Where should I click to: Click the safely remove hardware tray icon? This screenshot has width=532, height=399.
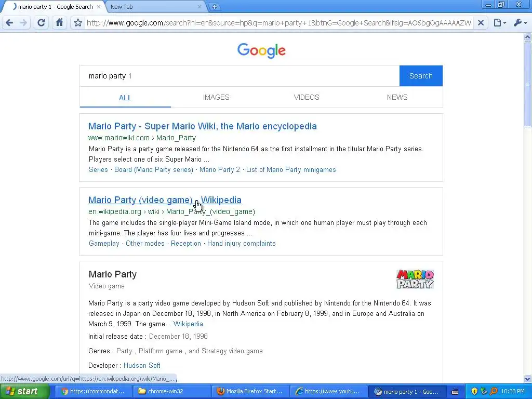[484, 392]
